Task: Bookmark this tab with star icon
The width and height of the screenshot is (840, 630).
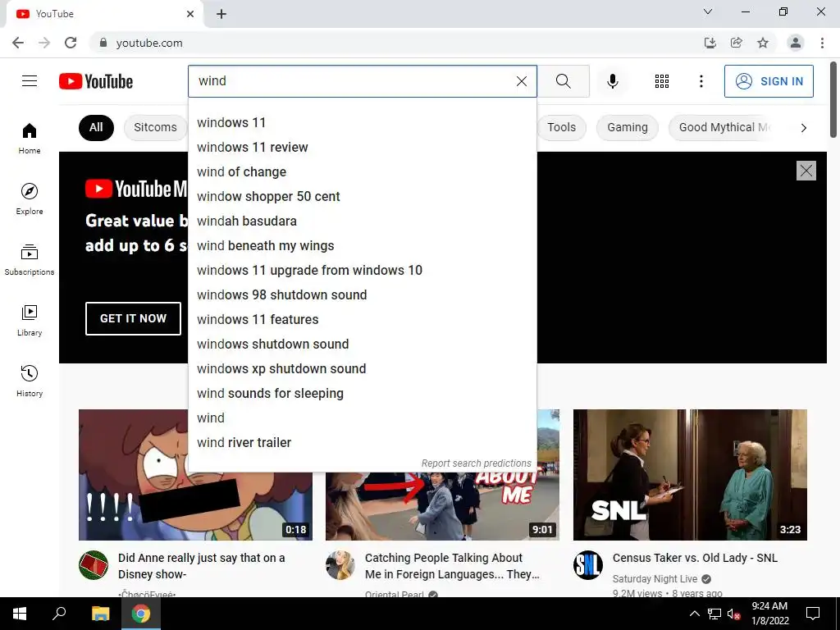Action: click(x=763, y=43)
